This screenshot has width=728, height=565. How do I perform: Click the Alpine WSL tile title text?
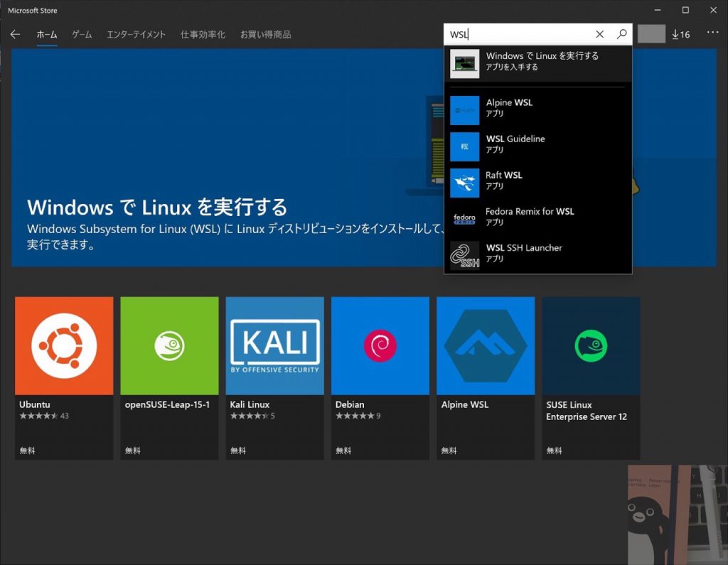465,404
